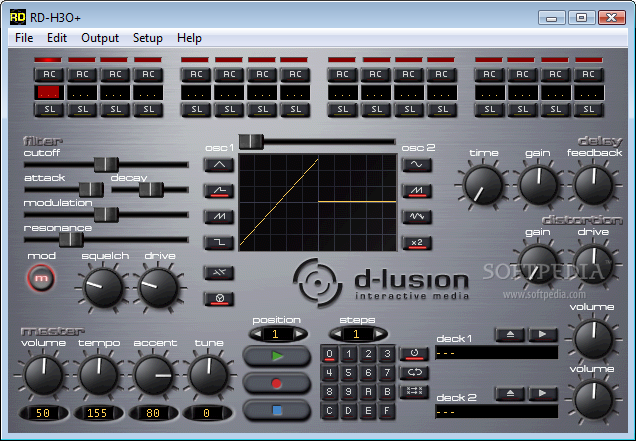Click the SL button below the red-lit pattern slot
636x441 pixels.
49,110
